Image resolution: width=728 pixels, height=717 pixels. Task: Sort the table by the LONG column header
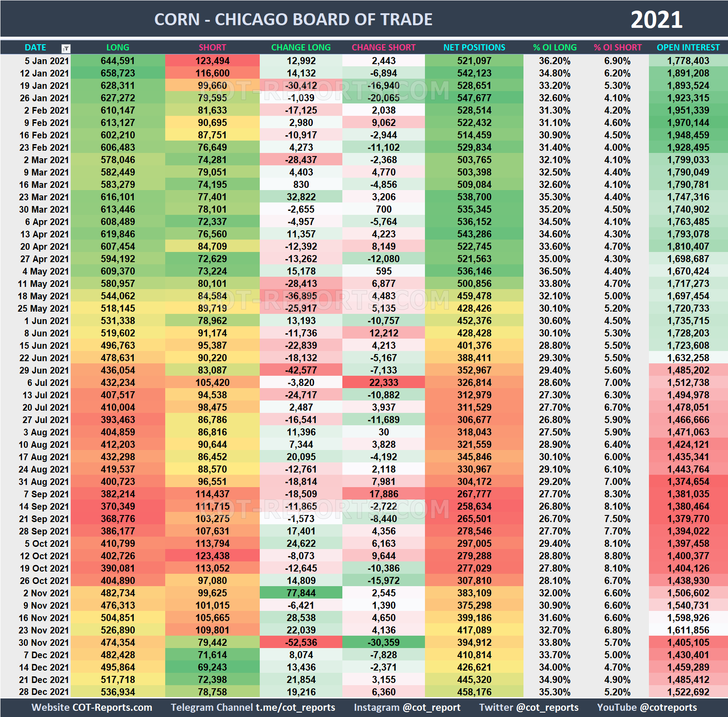118,47
